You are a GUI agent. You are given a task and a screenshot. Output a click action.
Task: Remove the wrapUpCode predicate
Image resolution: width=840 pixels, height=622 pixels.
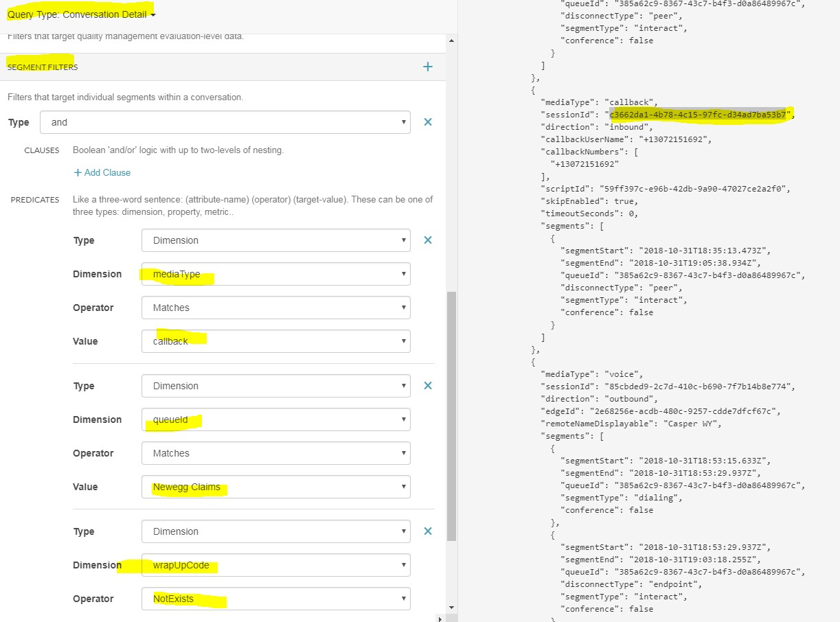coord(428,531)
